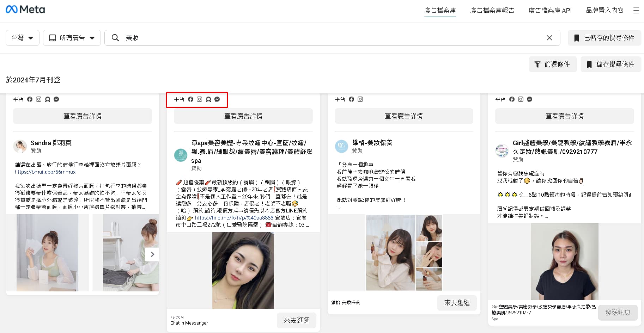
Task: Clear the search field with the X icon
Action: pyautogui.click(x=549, y=38)
